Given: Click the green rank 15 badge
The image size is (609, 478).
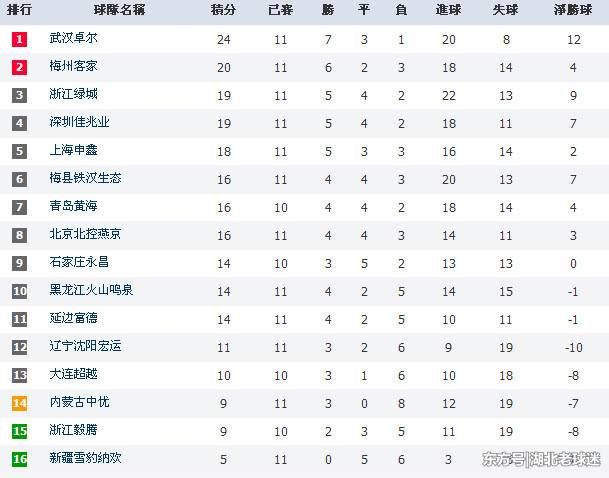Looking at the screenshot, I should pyautogui.click(x=19, y=430).
